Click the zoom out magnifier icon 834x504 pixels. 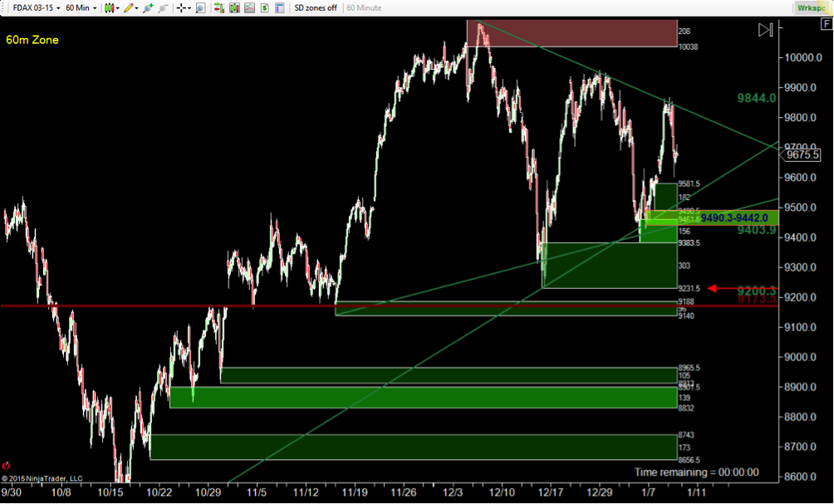pos(164,8)
